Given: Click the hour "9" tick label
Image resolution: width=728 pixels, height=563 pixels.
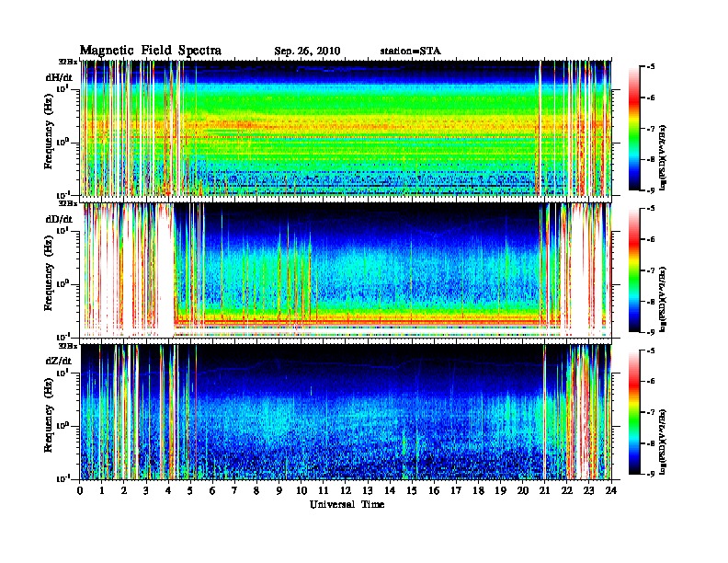Looking at the screenshot, I should [279, 490].
